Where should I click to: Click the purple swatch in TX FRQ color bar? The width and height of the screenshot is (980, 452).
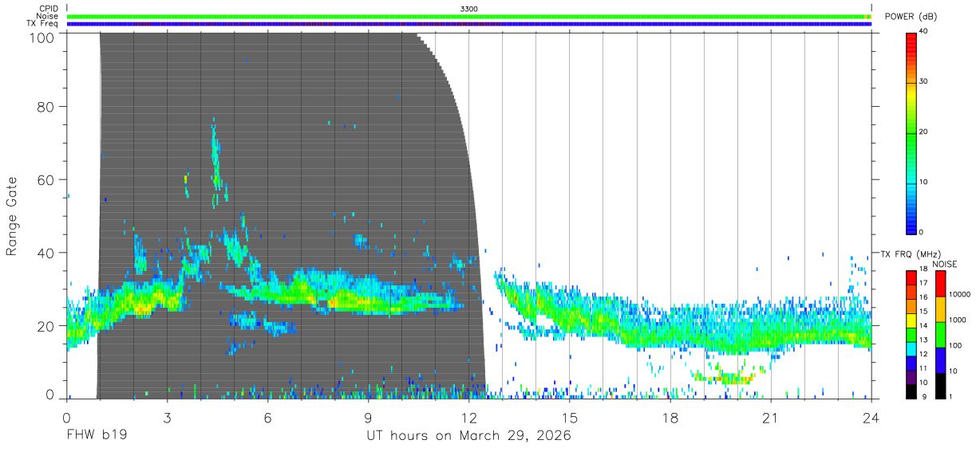911,375
